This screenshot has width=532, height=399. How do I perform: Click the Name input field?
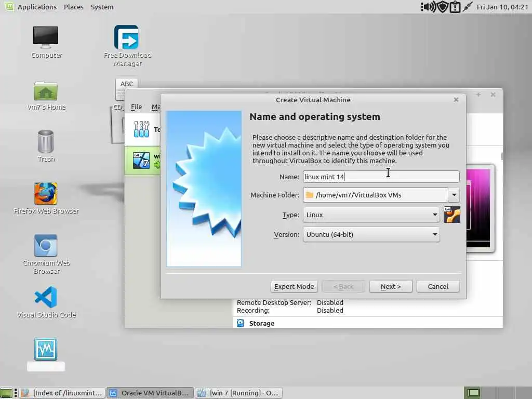click(x=381, y=177)
